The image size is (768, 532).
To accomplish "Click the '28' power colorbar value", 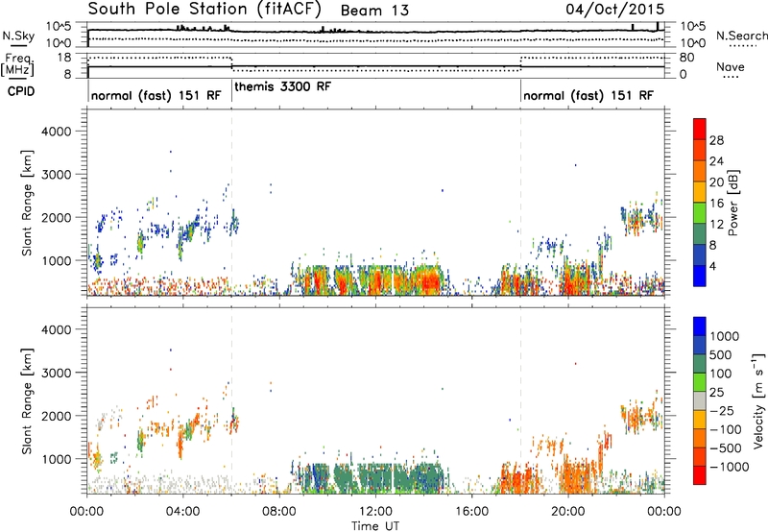I will click(716, 140).
